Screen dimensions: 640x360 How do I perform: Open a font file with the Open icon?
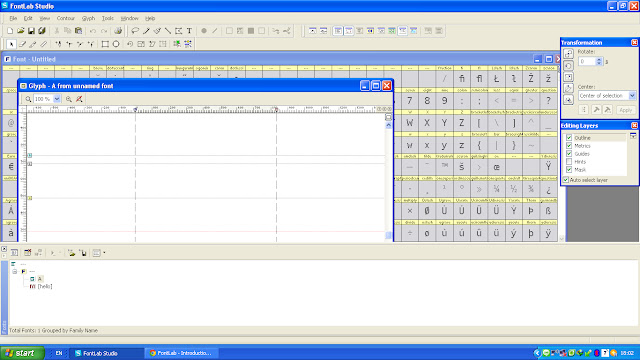pos(20,31)
